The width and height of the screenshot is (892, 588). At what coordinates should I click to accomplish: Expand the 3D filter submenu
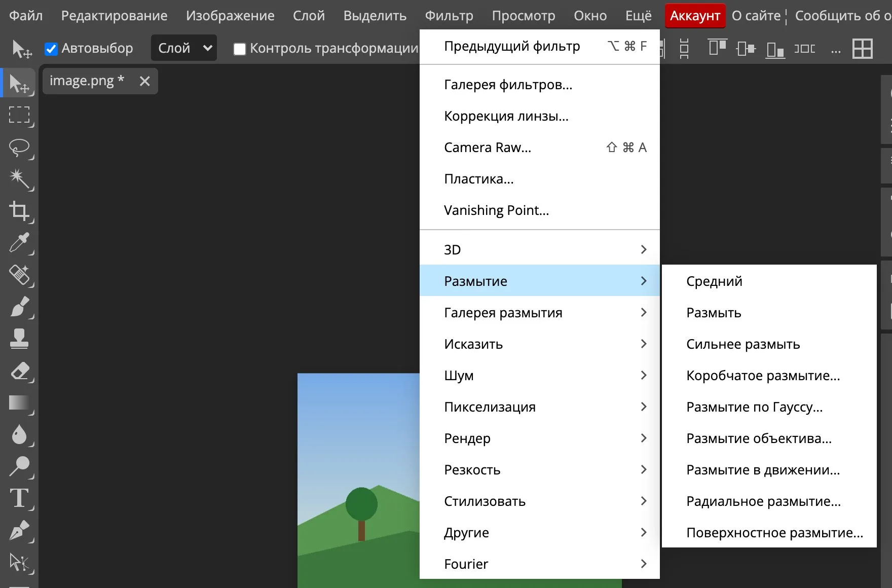[x=540, y=249]
